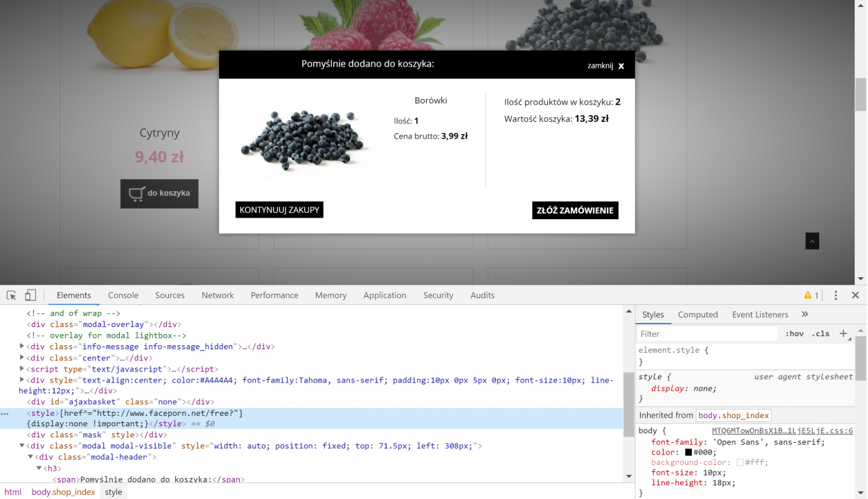Open the Event Listeners sidebar tab

tap(760, 315)
